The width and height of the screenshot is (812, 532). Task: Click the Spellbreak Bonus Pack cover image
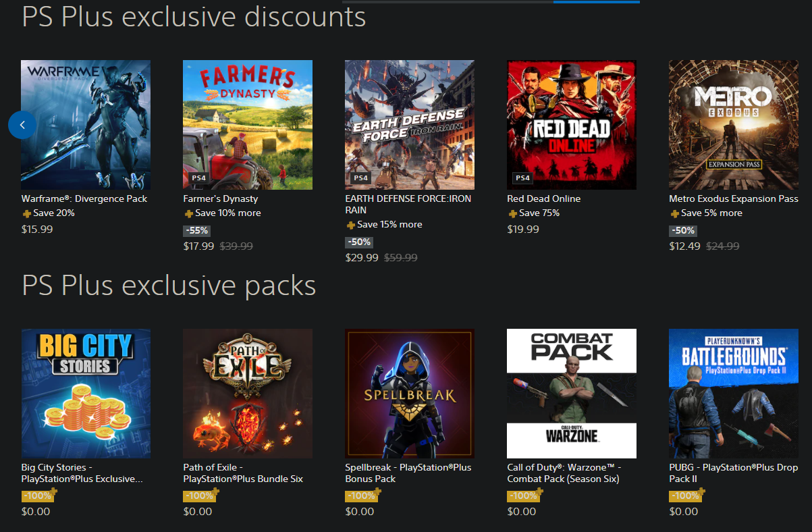pos(409,394)
